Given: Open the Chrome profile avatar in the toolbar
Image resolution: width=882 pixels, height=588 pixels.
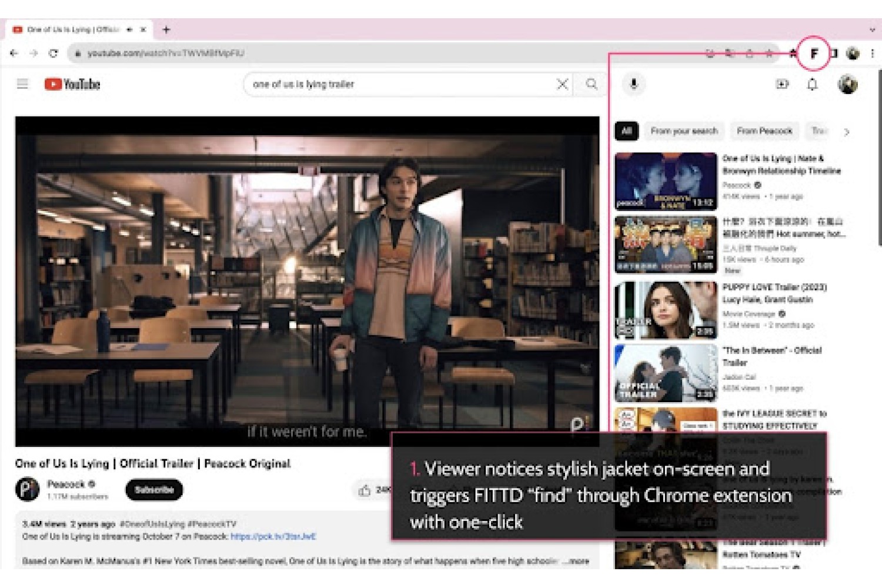Looking at the screenshot, I should [853, 54].
